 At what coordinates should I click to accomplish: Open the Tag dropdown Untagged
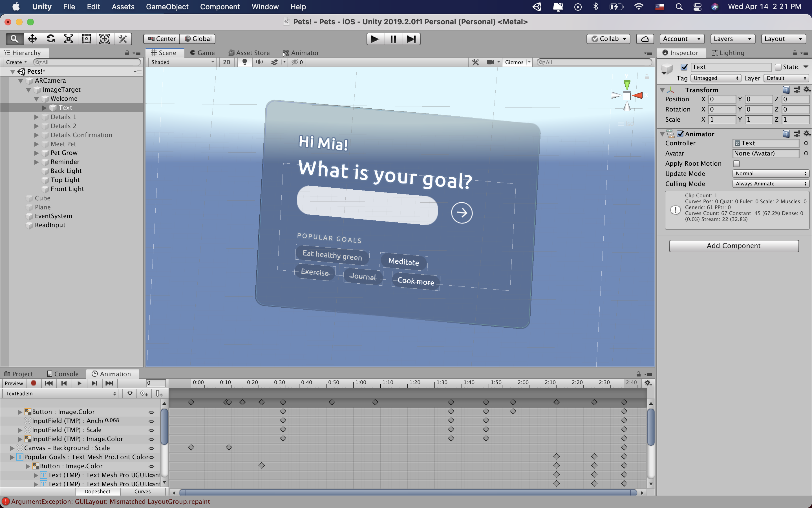pyautogui.click(x=715, y=78)
